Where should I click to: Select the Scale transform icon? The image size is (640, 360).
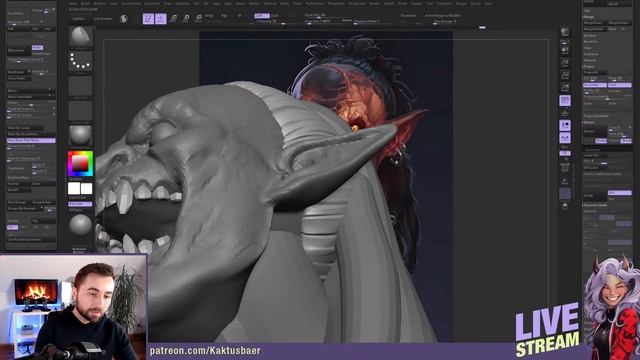[186, 19]
